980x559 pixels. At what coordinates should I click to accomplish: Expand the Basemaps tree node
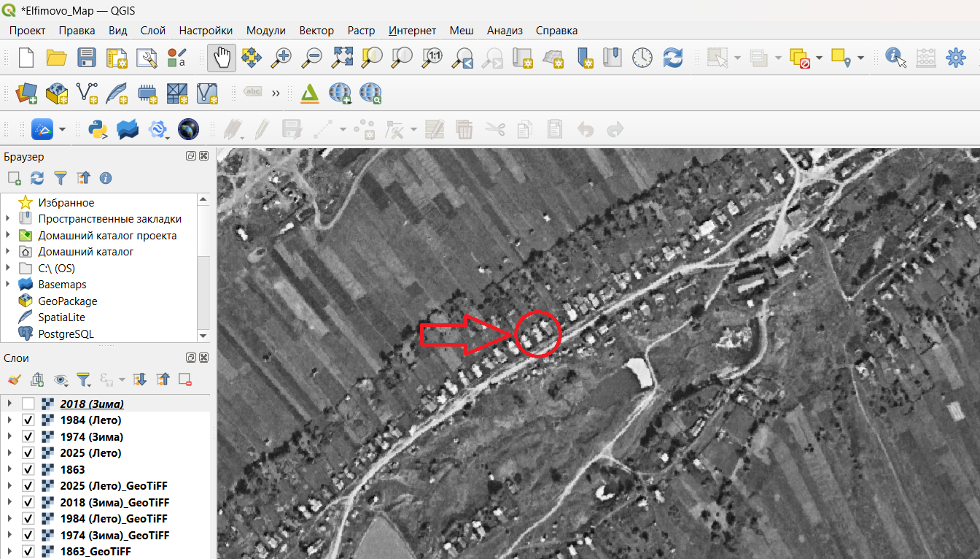(x=8, y=285)
